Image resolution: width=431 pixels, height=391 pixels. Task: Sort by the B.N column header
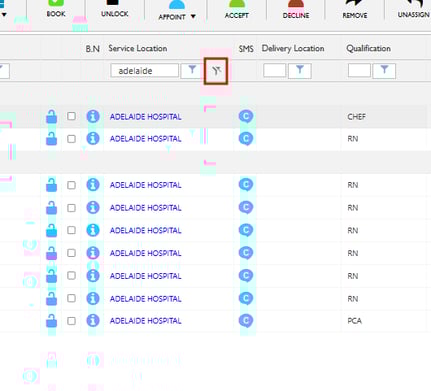tap(92, 49)
